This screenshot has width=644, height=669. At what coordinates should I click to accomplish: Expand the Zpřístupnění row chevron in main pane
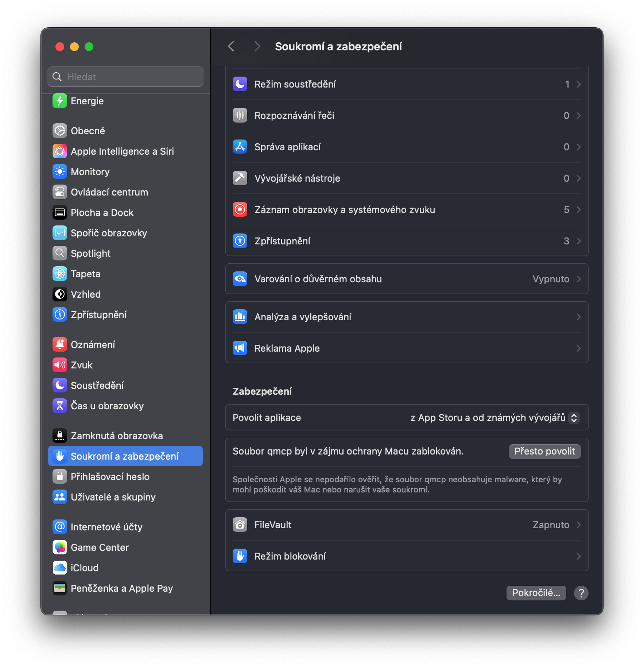pos(578,241)
